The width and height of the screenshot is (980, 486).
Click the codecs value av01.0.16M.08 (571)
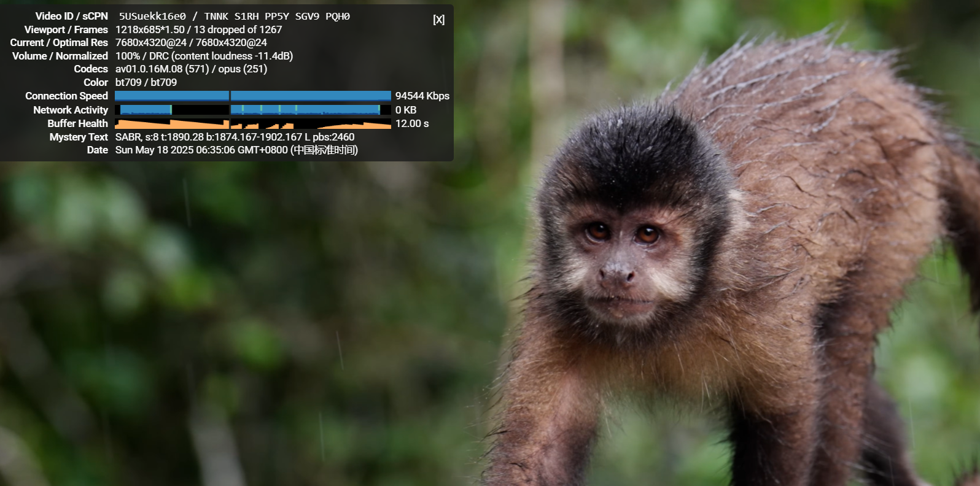(x=162, y=69)
